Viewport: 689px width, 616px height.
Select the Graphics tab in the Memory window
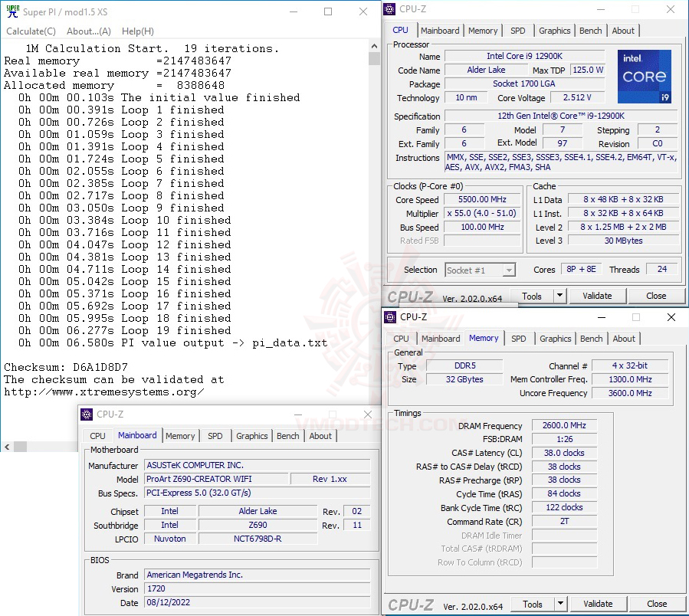pyautogui.click(x=555, y=338)
